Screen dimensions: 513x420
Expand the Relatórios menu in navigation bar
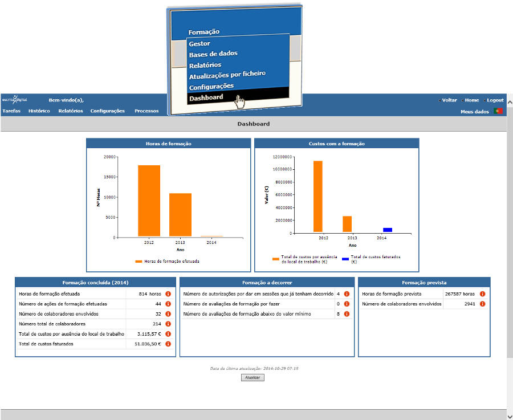pyautogui.click(x=71, y=111)
